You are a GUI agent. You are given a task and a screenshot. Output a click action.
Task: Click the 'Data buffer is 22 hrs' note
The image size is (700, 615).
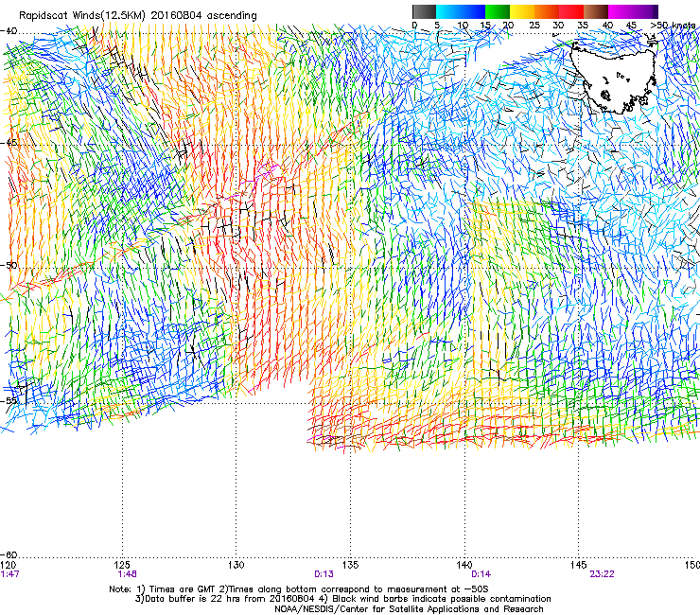tap(343, 599)
